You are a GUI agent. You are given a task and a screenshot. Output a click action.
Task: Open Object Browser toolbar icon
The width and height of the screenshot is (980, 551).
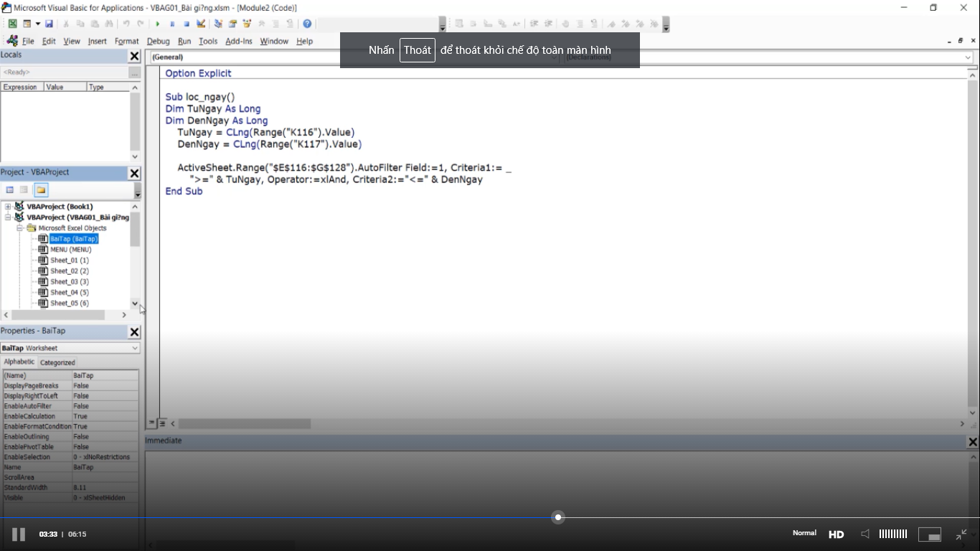pyautogui.click(x=247, y=24)
